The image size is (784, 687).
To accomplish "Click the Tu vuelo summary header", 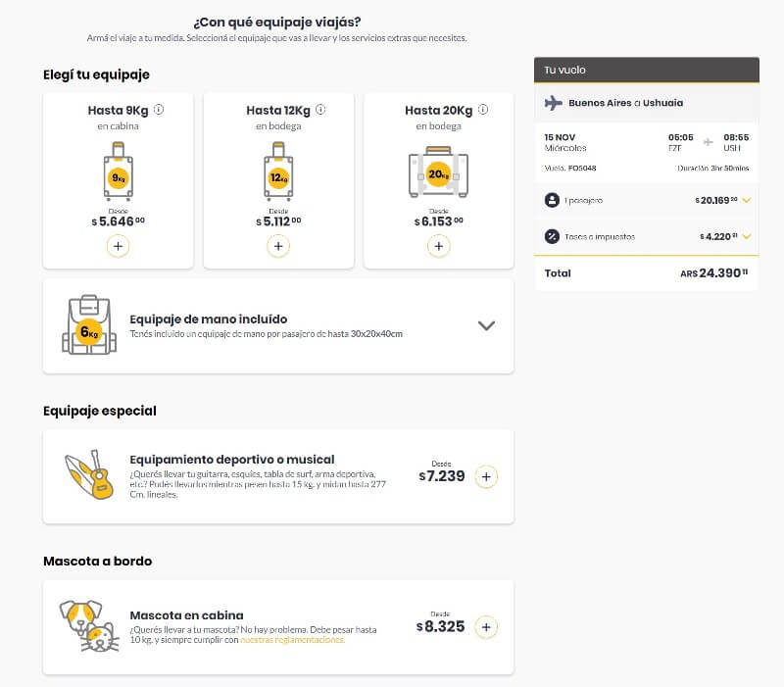I will pyautogui.click(x=647, y=70).
